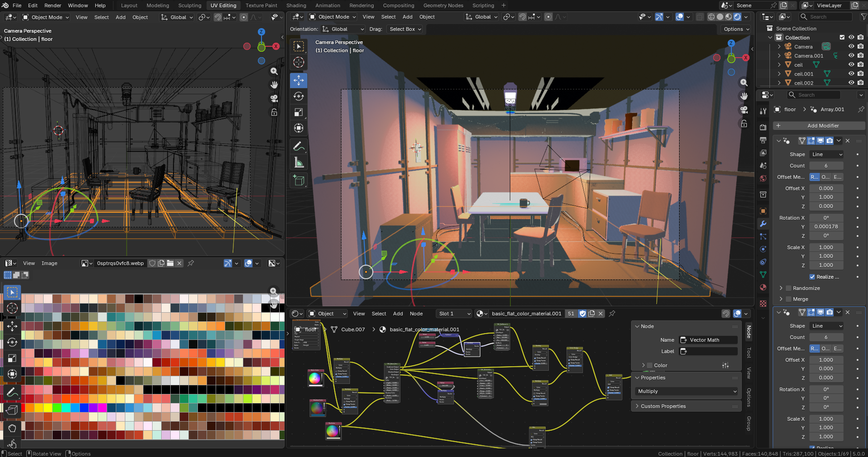Image resolution: width=868 pixels, height=457 pixels.
Task: Activate the Scale tool in main viewport
Action: pyautogui.click(x=299, y=112)
